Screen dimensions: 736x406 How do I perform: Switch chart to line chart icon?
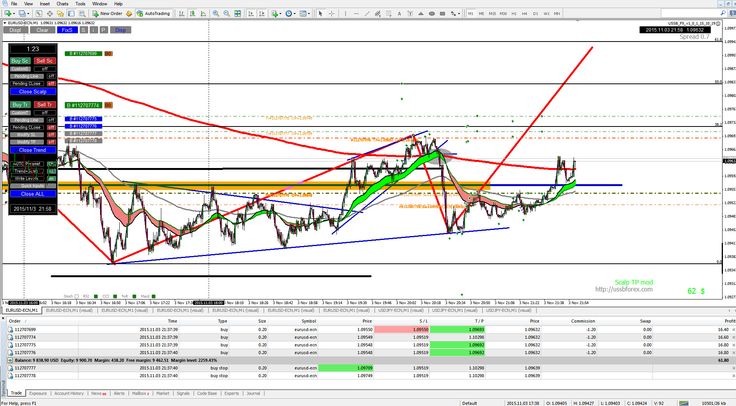[203, 14]
